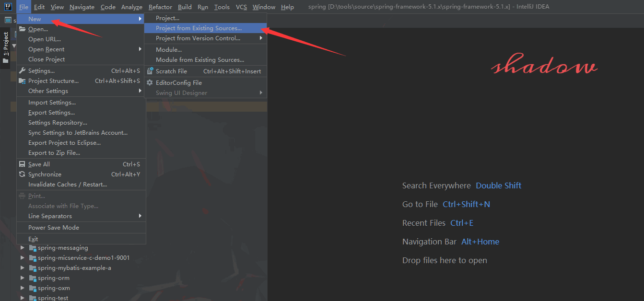Open the Refactor menu
Screen dimensions: 644x301
click(x=160, y=7)
